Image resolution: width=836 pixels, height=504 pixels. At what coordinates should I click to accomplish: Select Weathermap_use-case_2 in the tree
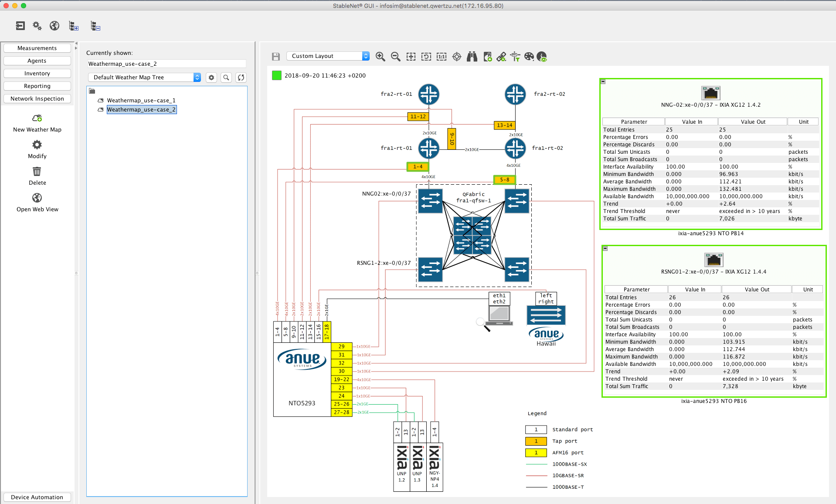click(142, 109)
